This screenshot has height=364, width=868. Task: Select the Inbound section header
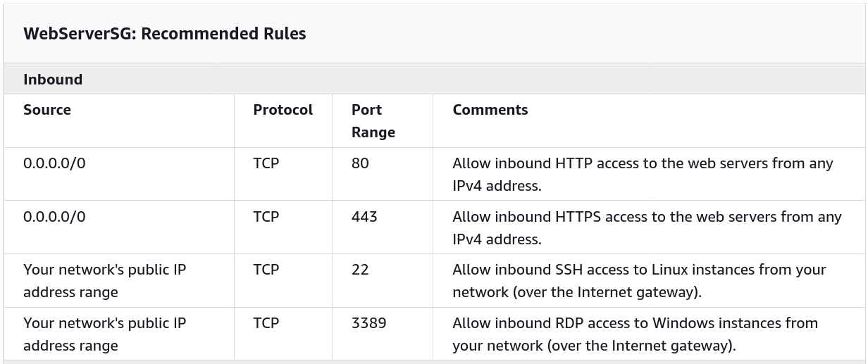coord(53,80)
